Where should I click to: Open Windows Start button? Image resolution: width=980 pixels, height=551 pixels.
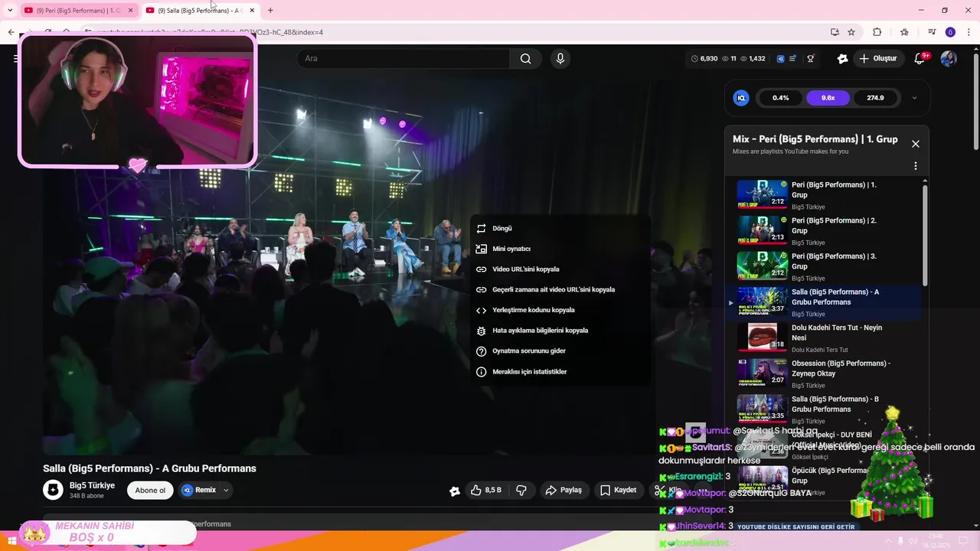point(11,541)
